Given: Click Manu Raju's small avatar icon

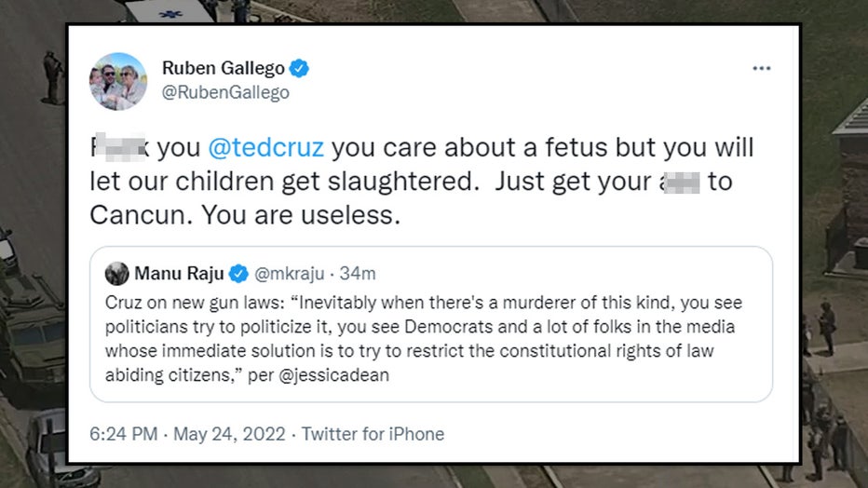Looking at the screenshot, I should (117, 273).
